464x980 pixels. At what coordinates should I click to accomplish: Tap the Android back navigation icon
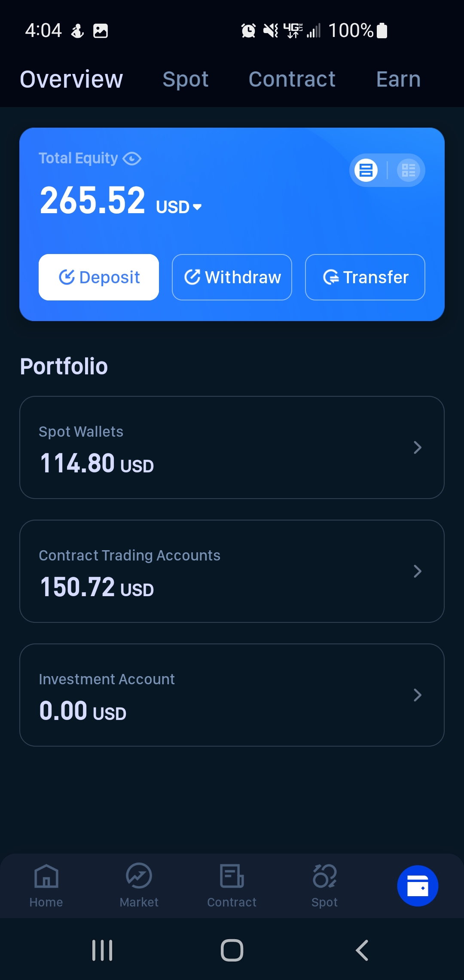[x=362, y=950]
